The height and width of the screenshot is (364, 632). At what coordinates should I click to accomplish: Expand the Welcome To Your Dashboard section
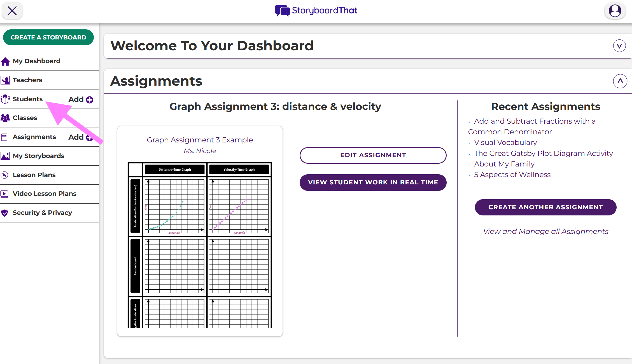pyautogui.click(x=619, y=46)
